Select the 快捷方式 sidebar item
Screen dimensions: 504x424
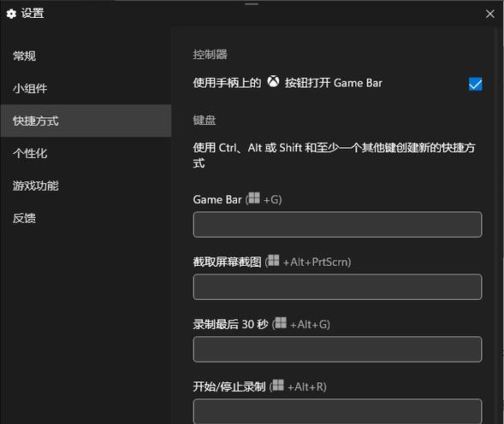coord(86,121)
